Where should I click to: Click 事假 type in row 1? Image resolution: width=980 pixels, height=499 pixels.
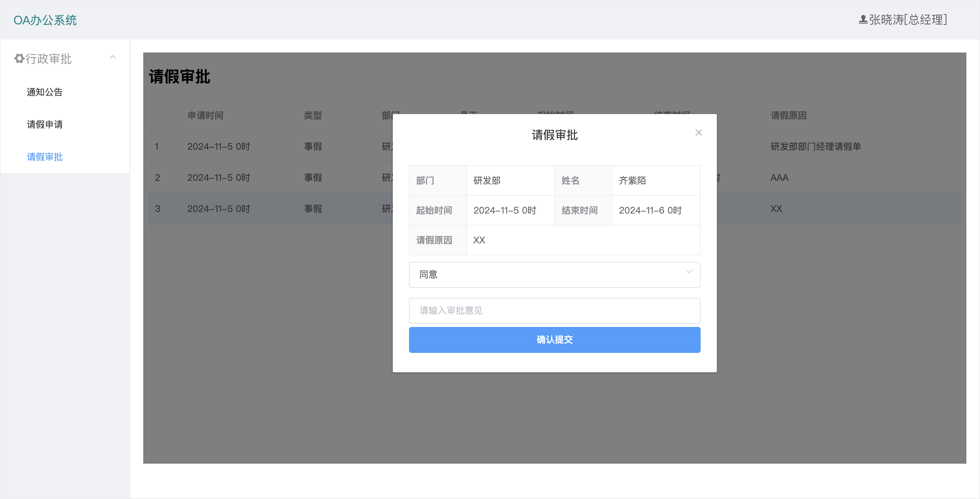click(313, 146)
